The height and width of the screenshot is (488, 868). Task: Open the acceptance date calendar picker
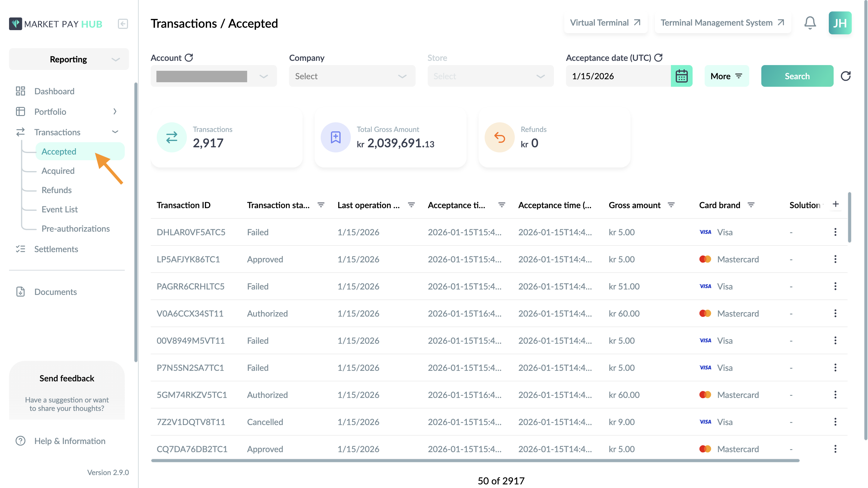681,76
